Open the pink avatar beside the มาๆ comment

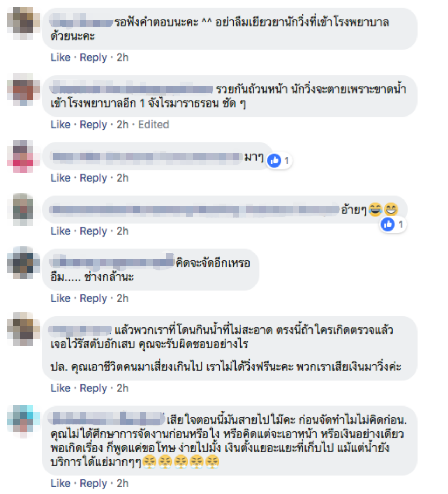click(23, 156)
